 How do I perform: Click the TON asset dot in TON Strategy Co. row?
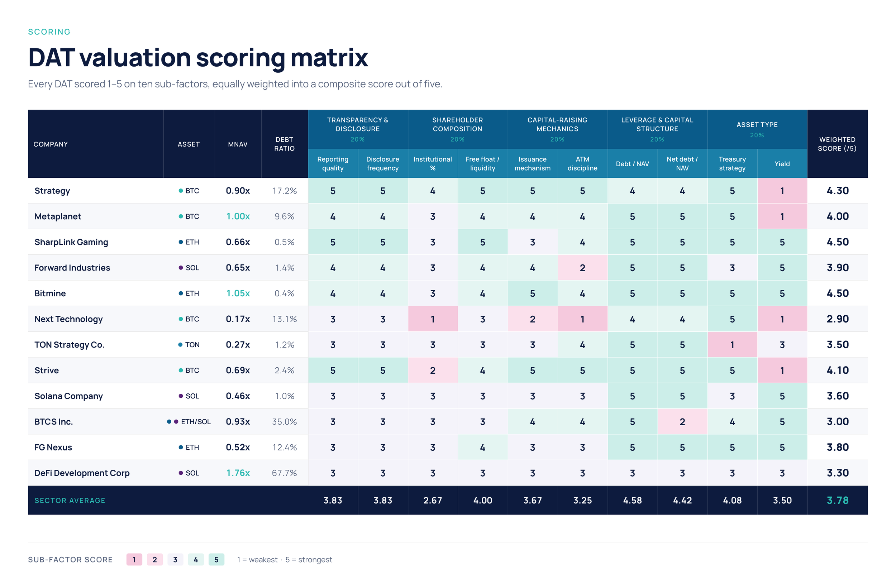(x=180, y=345)
